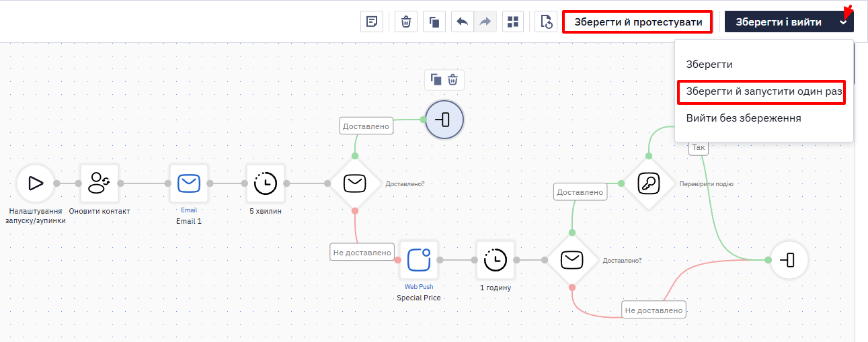Undo the last action with the back arrow
The image size is (868, 342).
pos(462,22)
